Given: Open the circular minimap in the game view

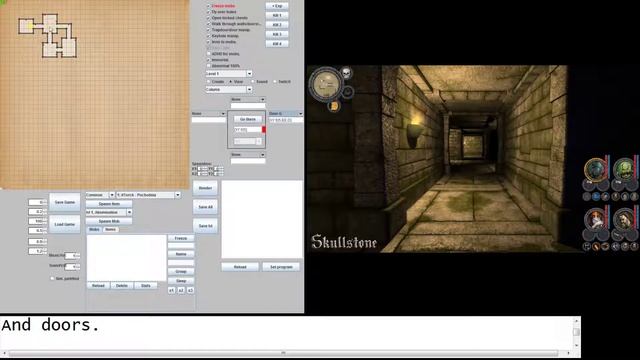Looking at the screenshot, I should tap(325, 84).
